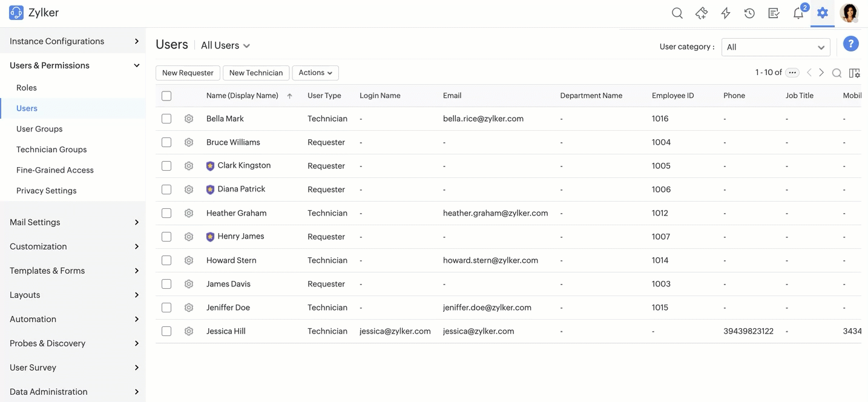The height and width of the screenshot is (402, 868).
Task: Open the User category dropdown
Action: (775, 47)
